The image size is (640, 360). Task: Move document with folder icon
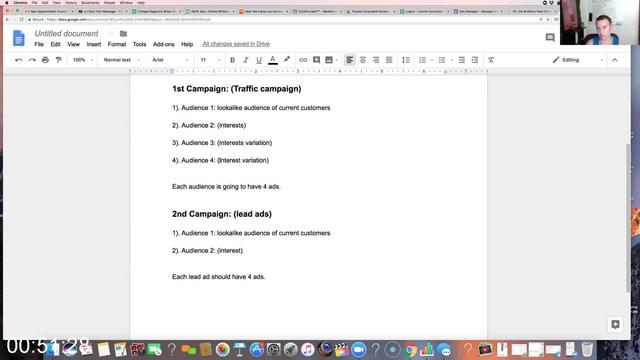(x=123, y=33)
